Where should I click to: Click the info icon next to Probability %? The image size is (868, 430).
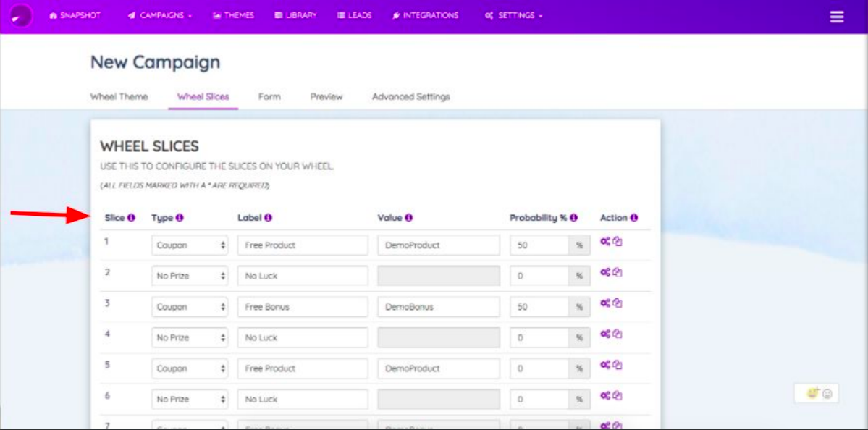click(x=573, y=218)
